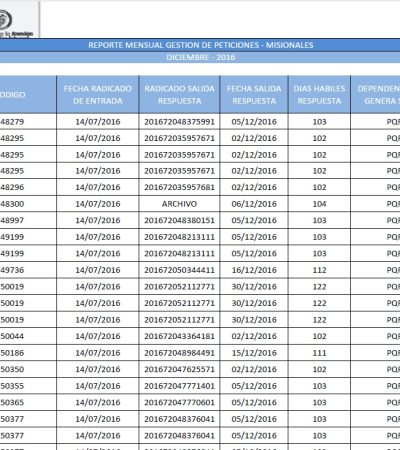
Task: Click radicado cell 201672048375991
Action: pos(179,122)
